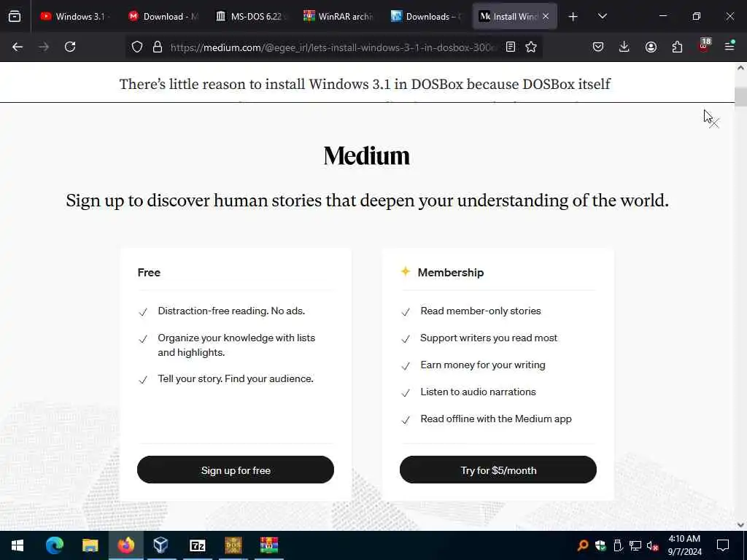The height and width of the screenshot is (560, 747).
Task: View site security padlock info
Action: 158,47
